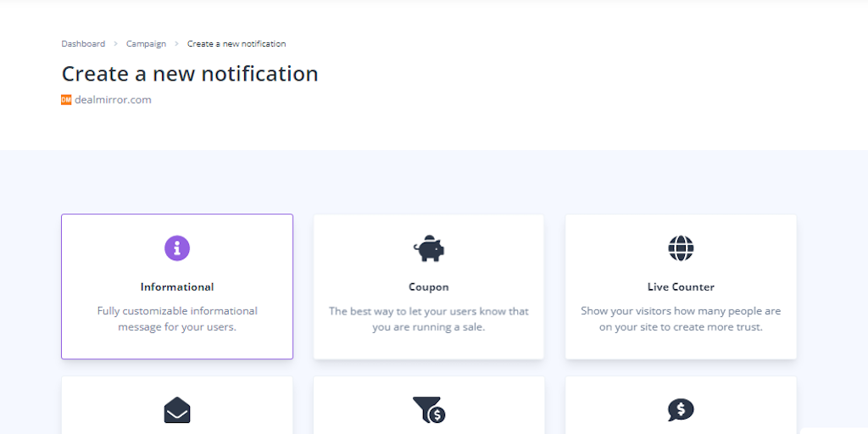Select the Coupon piggy bank icon
The width and height of the screenshot is (868, 434).
[429, 248]
